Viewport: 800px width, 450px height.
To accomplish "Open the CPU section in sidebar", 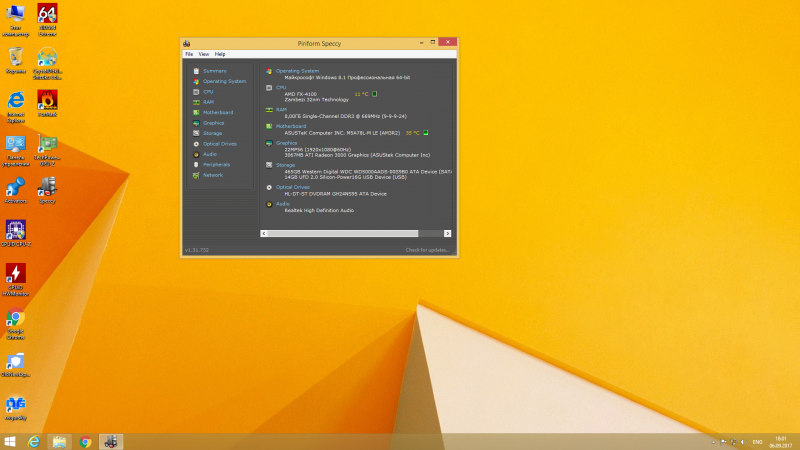I will click(208, 92).
